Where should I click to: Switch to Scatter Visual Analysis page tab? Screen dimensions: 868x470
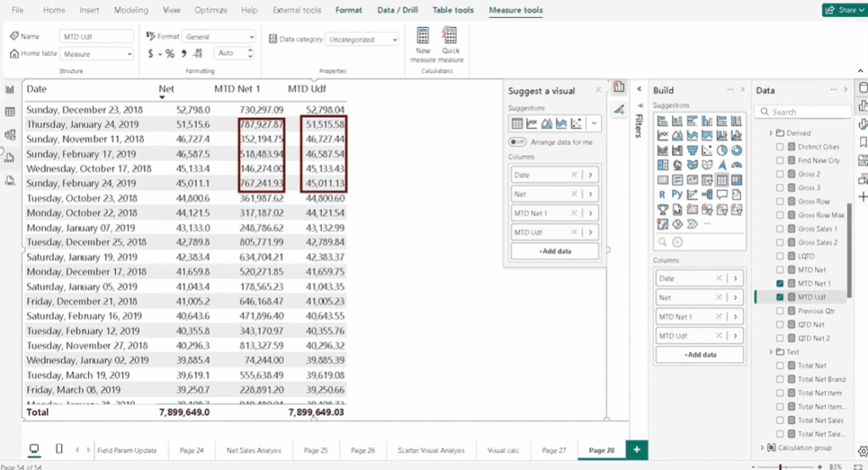431,450
